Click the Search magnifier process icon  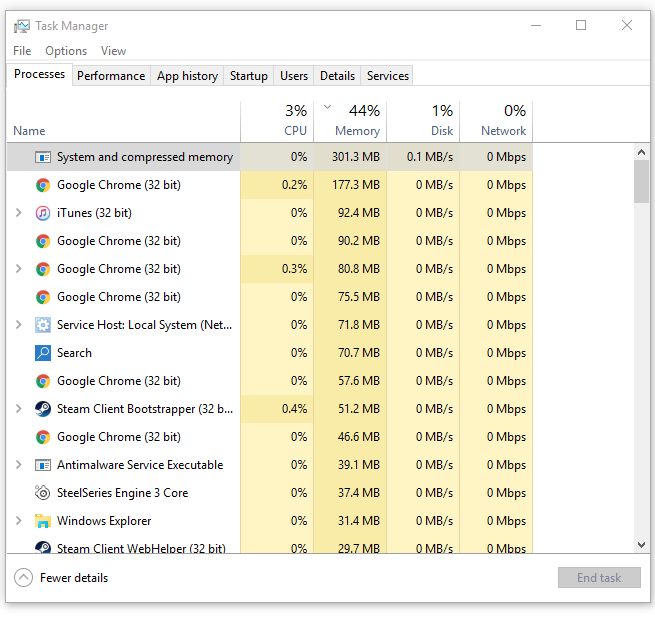point(43,353)
